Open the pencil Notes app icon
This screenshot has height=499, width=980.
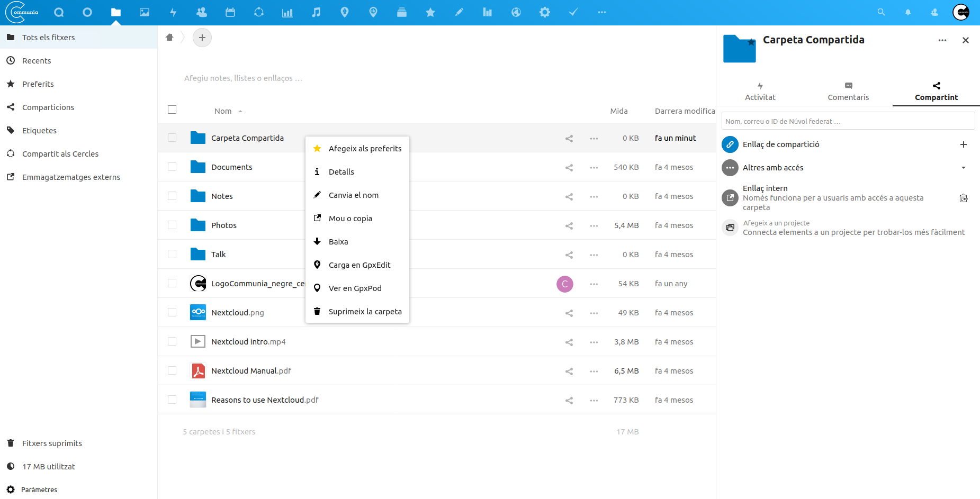click(x=459, y=12)
